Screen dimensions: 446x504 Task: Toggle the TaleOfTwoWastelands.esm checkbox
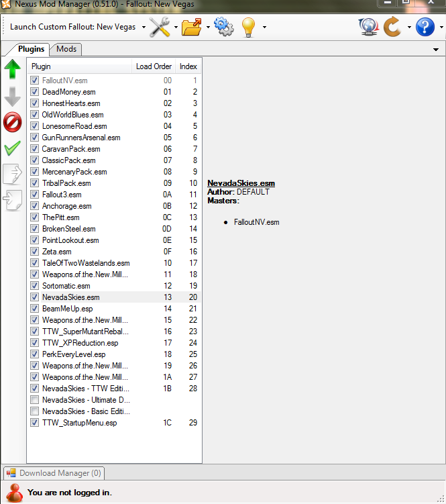[34, 263]
